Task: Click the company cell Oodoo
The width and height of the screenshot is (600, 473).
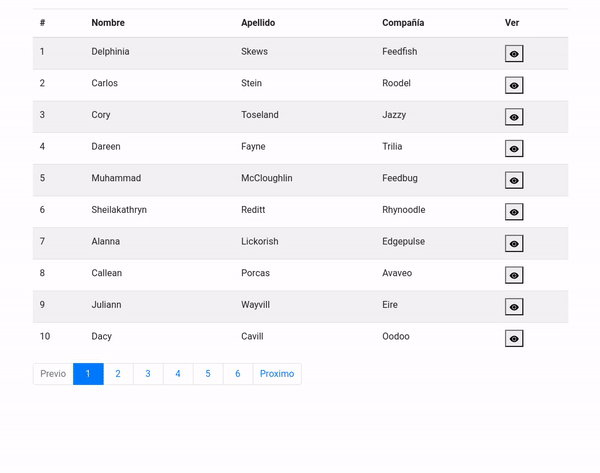Action: click(x=396, y=336)
